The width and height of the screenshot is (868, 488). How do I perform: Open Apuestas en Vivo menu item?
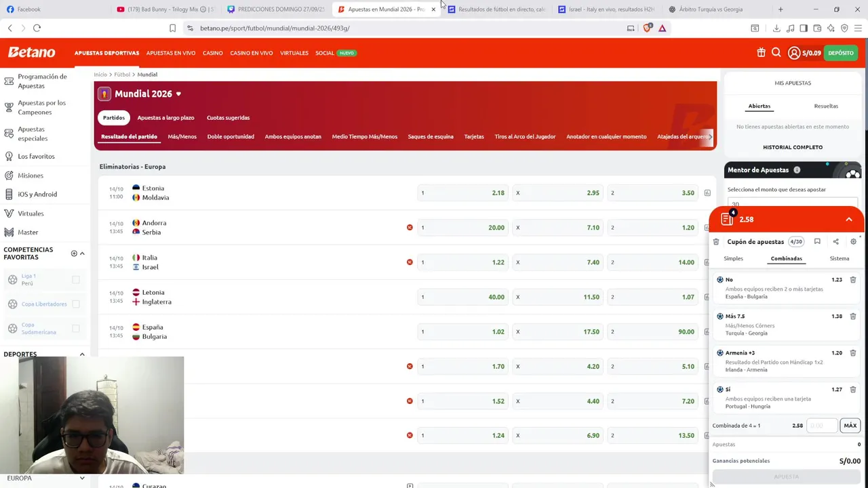(171, 53)
